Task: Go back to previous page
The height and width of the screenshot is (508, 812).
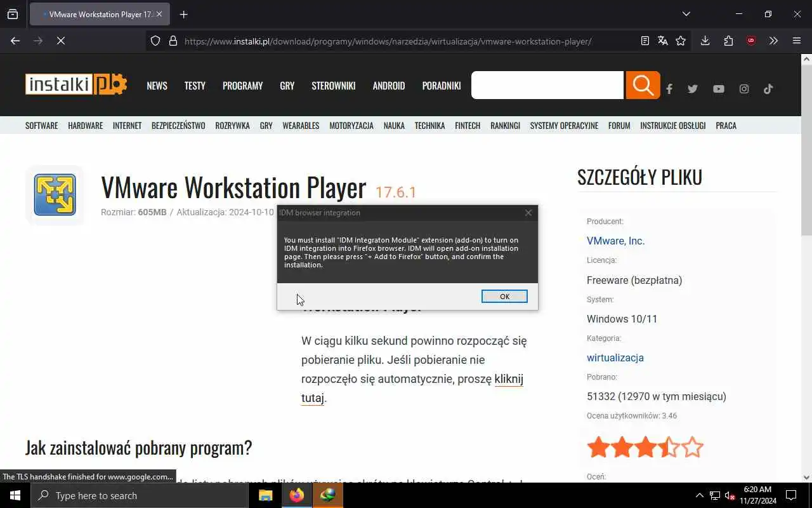Action: coord(15,41)
